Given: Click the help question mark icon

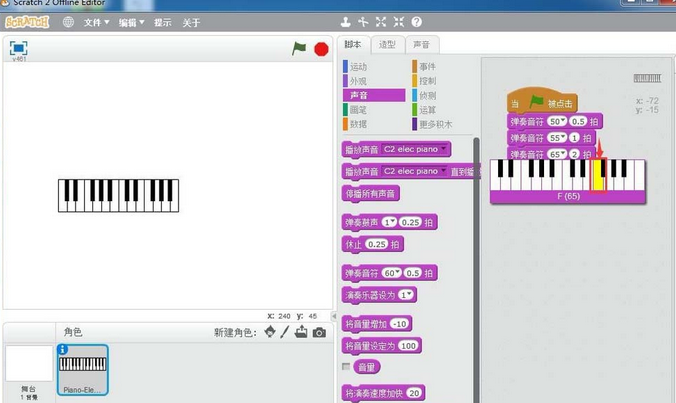Looking at the screenshot, I should (x=416, y=21).
